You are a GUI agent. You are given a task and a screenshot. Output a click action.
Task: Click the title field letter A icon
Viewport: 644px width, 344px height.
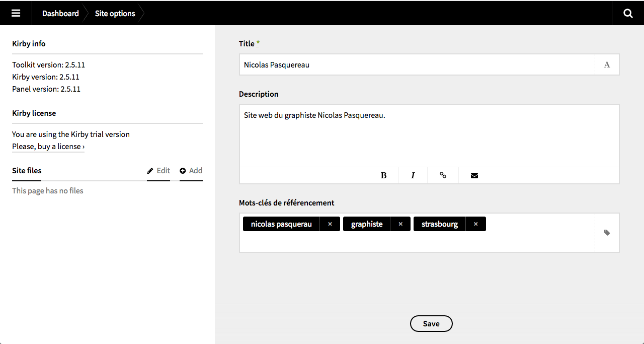[607, 64]
